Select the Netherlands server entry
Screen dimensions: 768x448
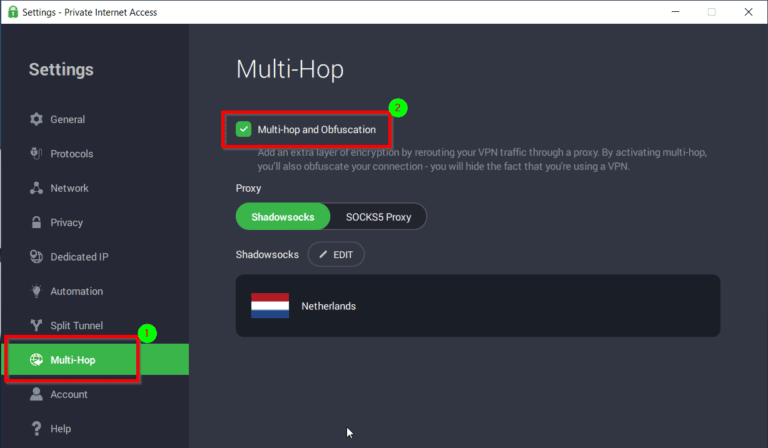[477, 306]
